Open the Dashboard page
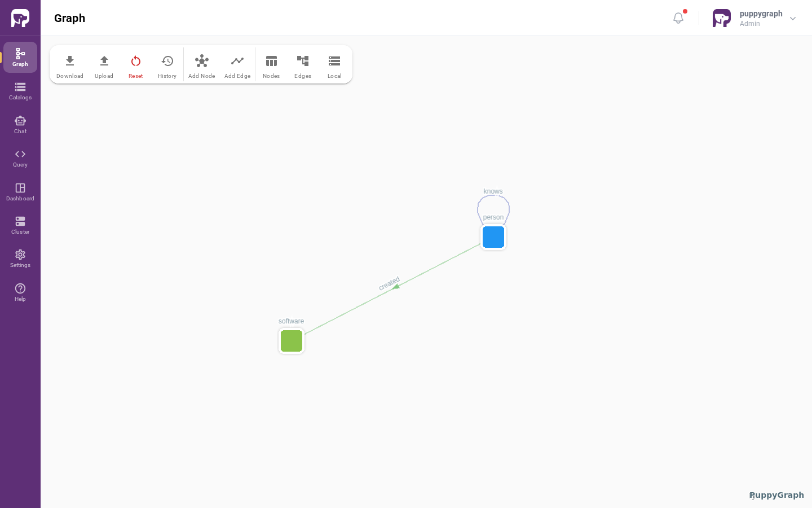Screen dimensions: 812x508 pos(20,192)
